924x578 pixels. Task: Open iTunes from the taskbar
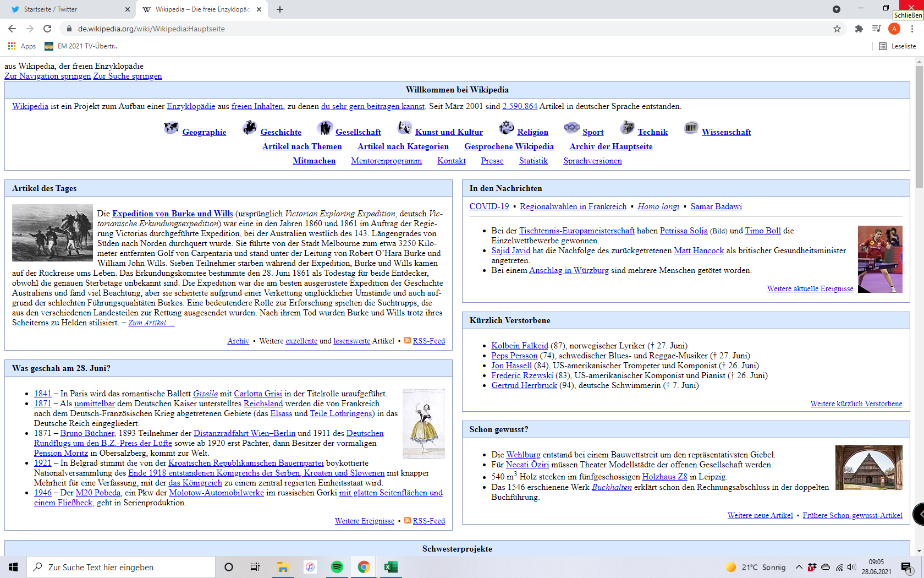point(310,567)
